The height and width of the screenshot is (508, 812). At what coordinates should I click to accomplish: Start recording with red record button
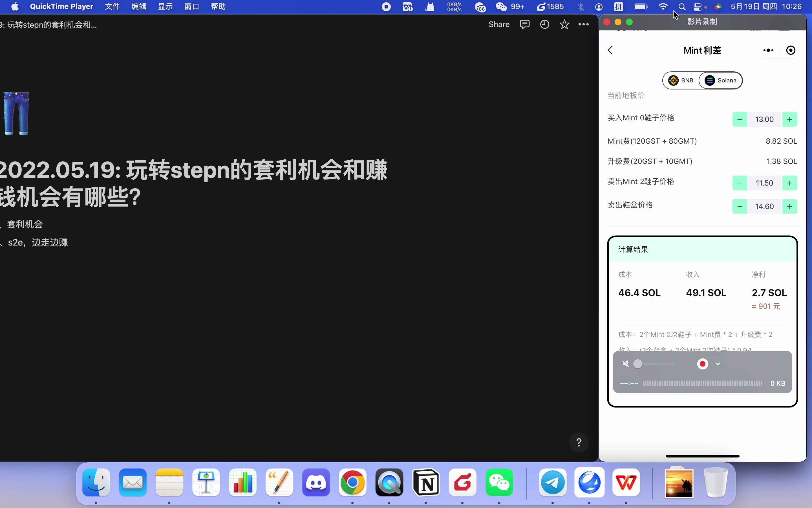pos(703,364)
